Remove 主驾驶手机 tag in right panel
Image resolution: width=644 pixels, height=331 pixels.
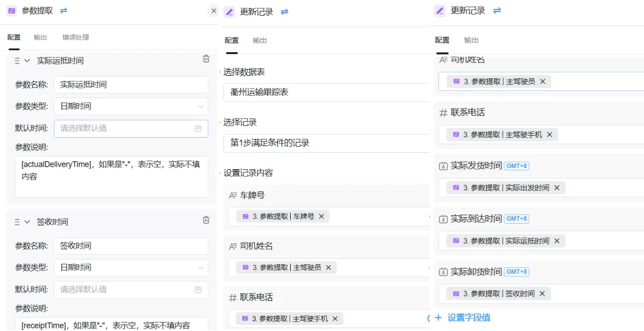click(x=549, y=135)
